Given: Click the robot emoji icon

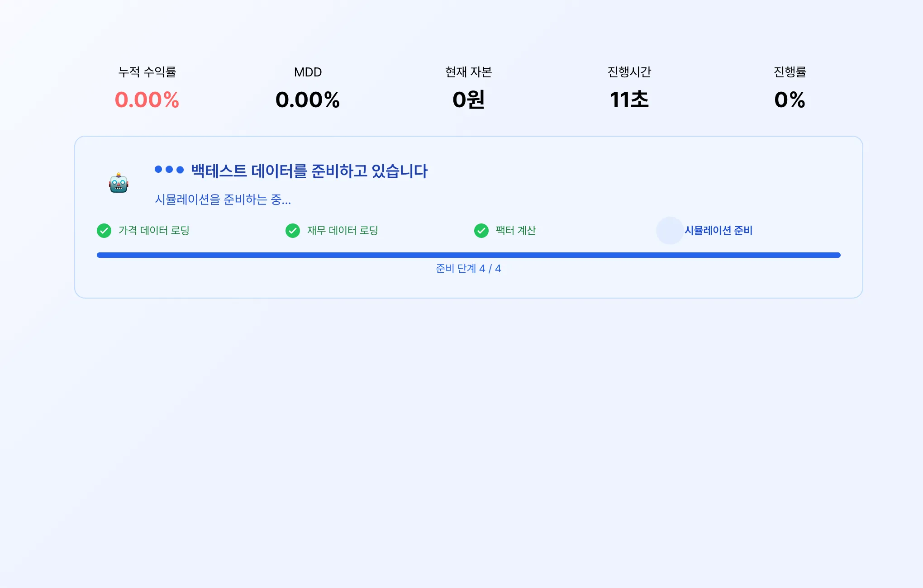Looking at the screenshot, I should click(119, 183).
